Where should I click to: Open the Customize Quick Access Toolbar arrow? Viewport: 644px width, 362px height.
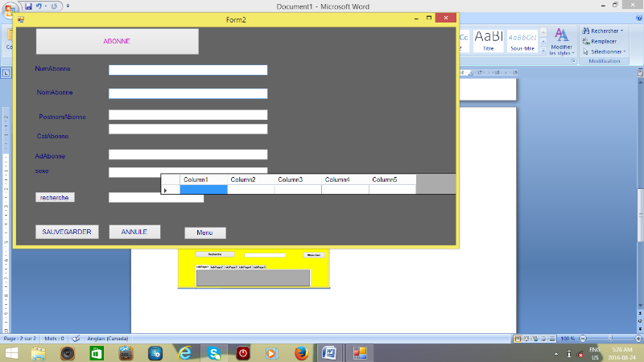pyautogui.click(x=68, y=6)
